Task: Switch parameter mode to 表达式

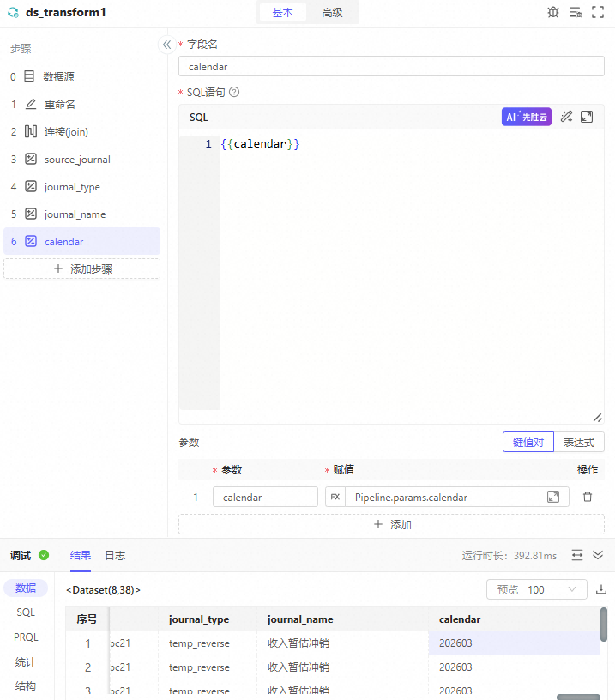Action: click(579, 442)
